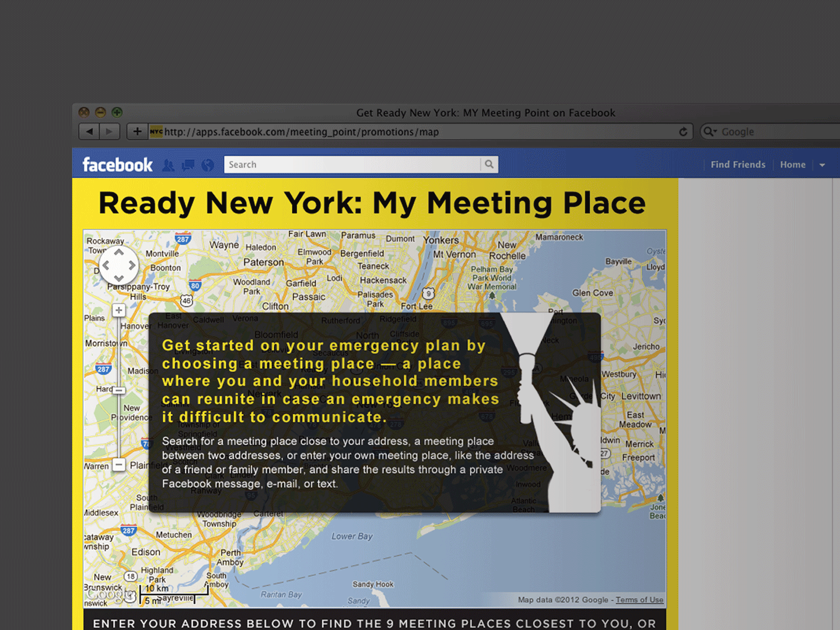Reload the page using the refresh icon
840x630 pixels.
coord(683,132)
